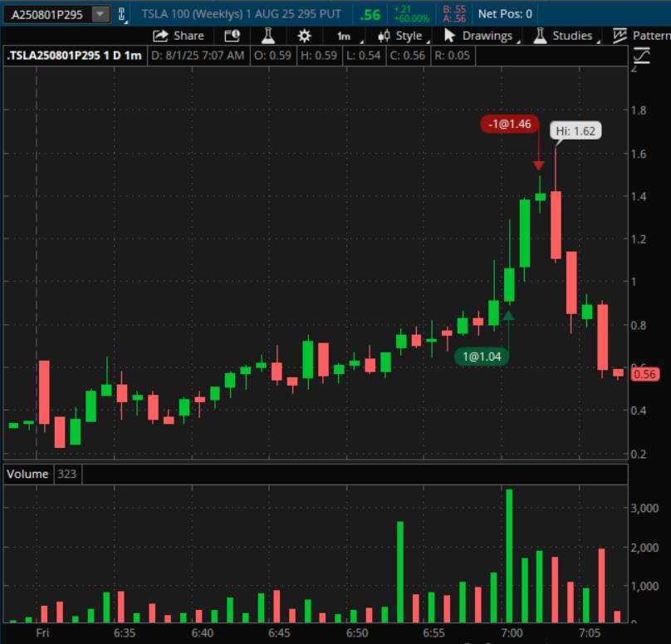The image size is (671, 644).
Task: Click the candlestick Style icon
Action: click(x=384, y=36)
